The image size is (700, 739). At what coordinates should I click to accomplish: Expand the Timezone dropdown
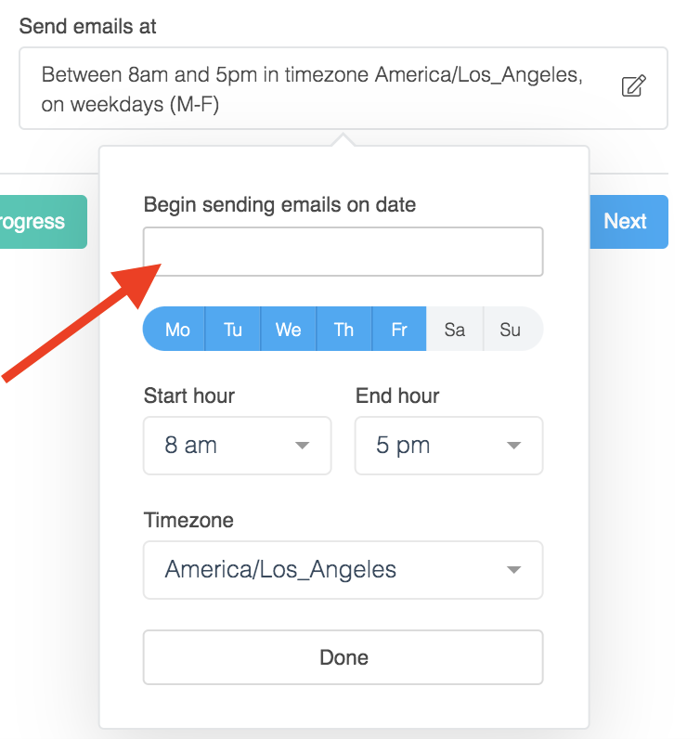[x=343, y=570]
